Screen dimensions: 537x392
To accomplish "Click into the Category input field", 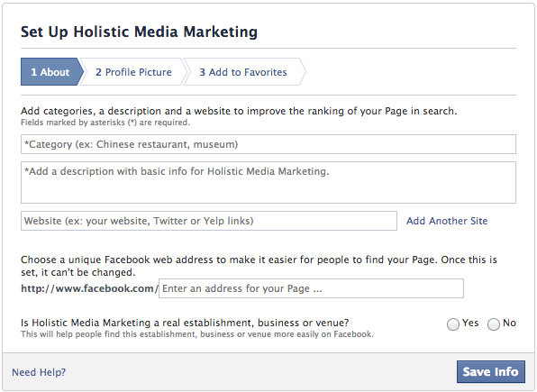I will pyautogui.click(x=268, y=144).
